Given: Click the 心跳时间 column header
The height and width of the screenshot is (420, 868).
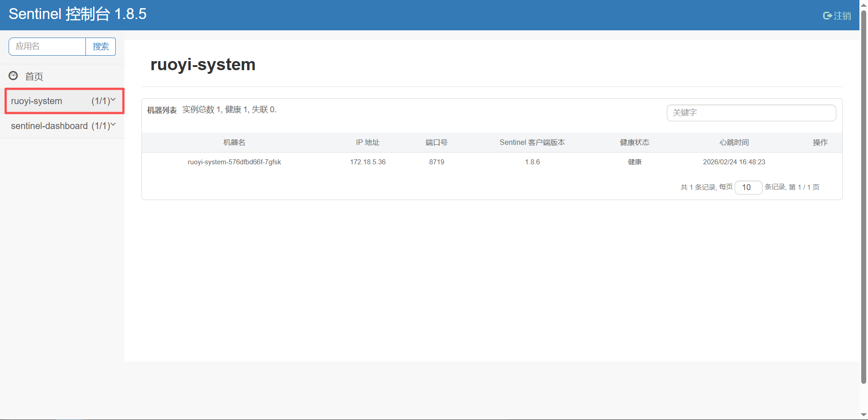Looking at the screenshot, I should pyautogui.click(x=734, y=143).
